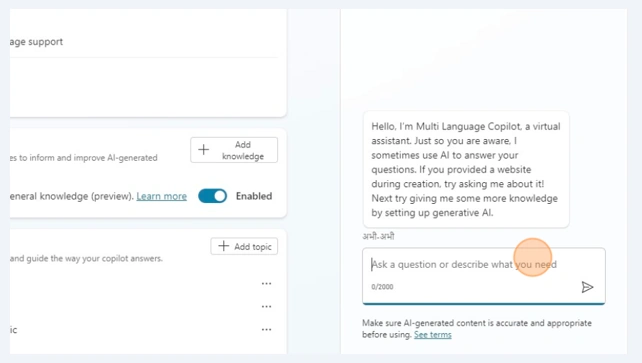The height and width of the screenshot is (363, 642).
Task: Click the message timestamp below the greeting
Action: pyautogui.click(x=378, y=236)
